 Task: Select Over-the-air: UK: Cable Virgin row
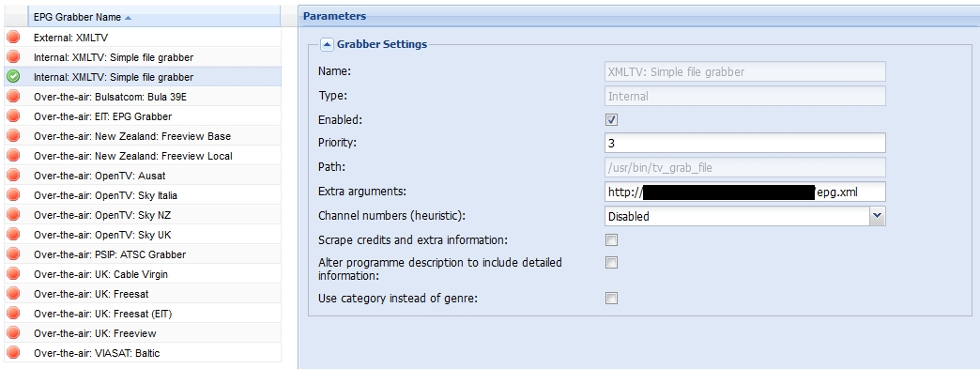tap(143, 274)
